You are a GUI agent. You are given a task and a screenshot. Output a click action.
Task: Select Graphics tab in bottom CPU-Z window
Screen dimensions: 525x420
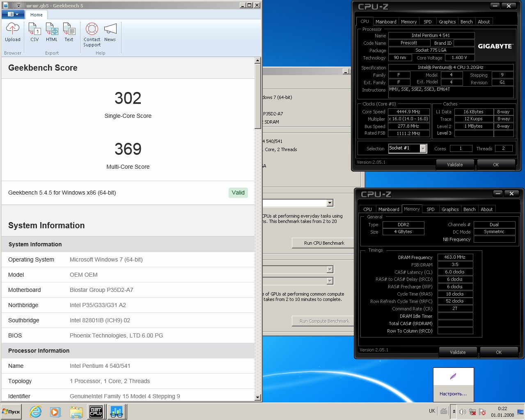tap(450, 209)
